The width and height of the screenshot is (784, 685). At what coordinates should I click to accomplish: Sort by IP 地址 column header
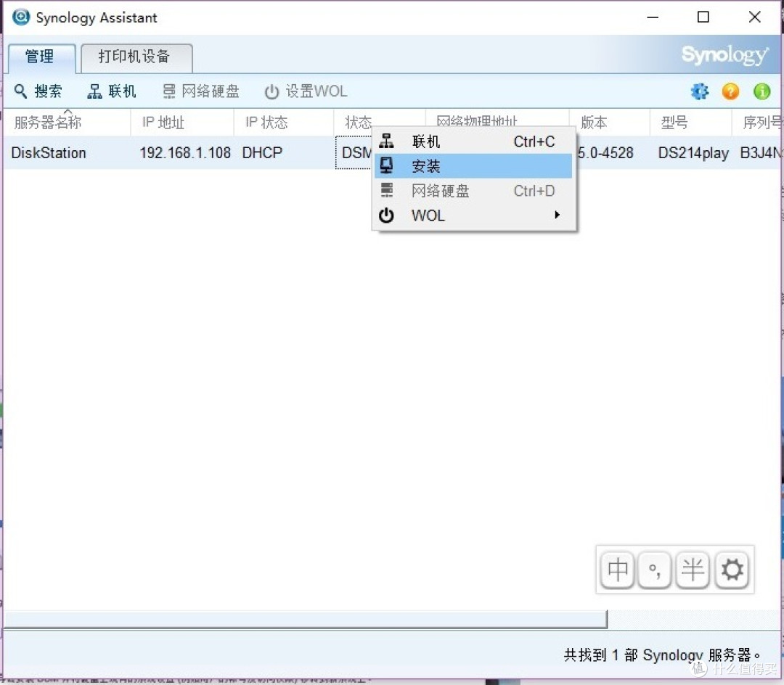(182, 123)
